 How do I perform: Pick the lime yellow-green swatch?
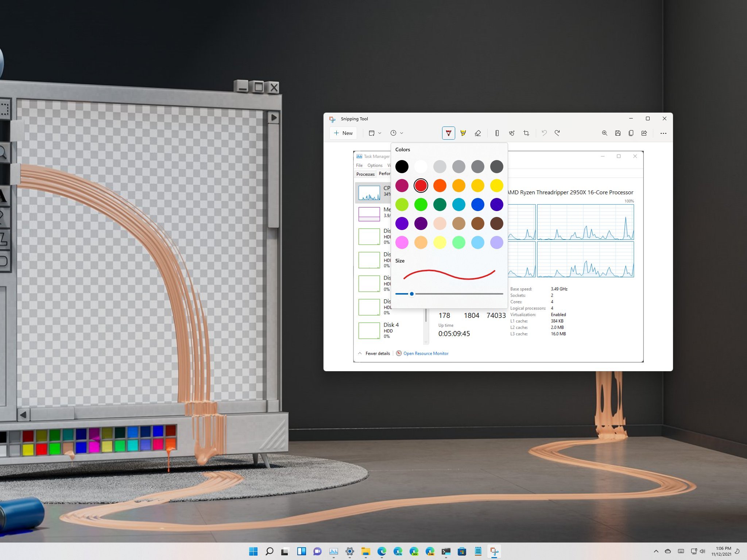pos(402,205)
